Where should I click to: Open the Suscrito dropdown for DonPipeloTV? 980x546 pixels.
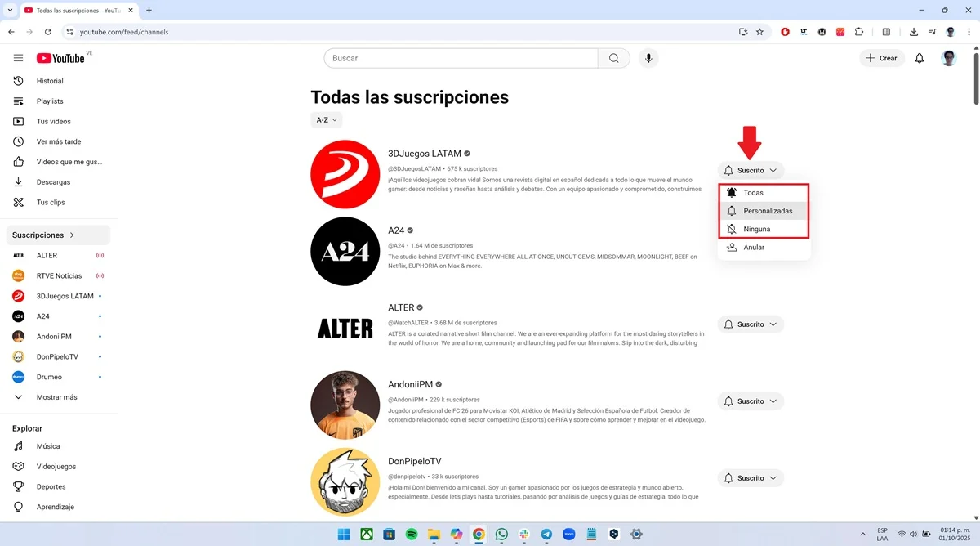[x=751, y=478]
